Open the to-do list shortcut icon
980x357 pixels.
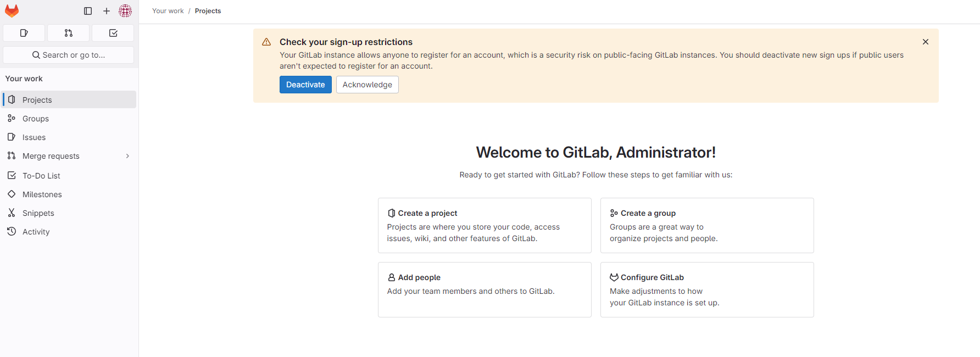click(x=113, y=33)
